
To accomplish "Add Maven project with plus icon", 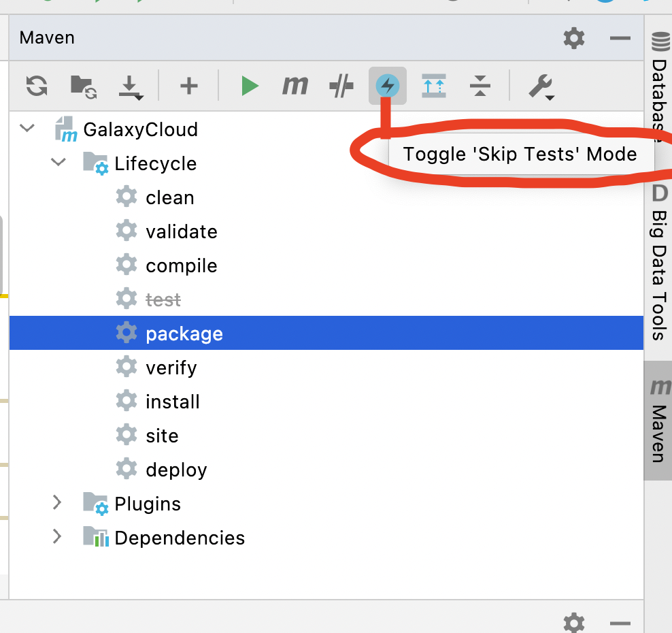I will coord(188,86).
